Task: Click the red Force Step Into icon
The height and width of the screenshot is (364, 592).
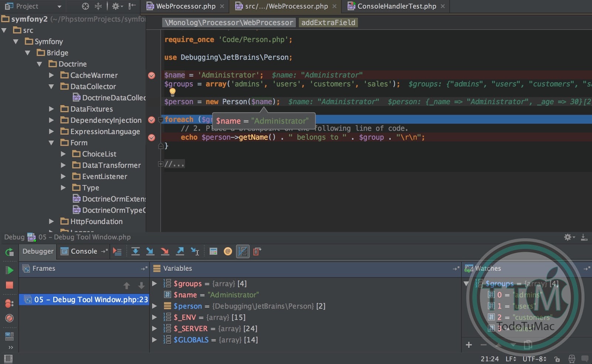Action: point(165,252)
